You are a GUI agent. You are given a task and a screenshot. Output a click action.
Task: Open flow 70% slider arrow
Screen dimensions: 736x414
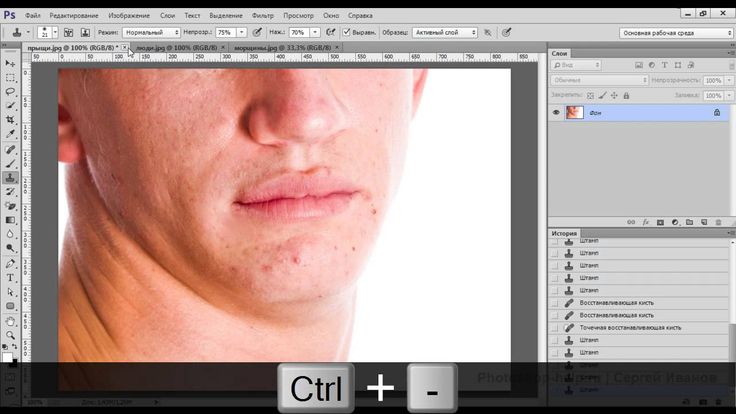pos(315,32)
